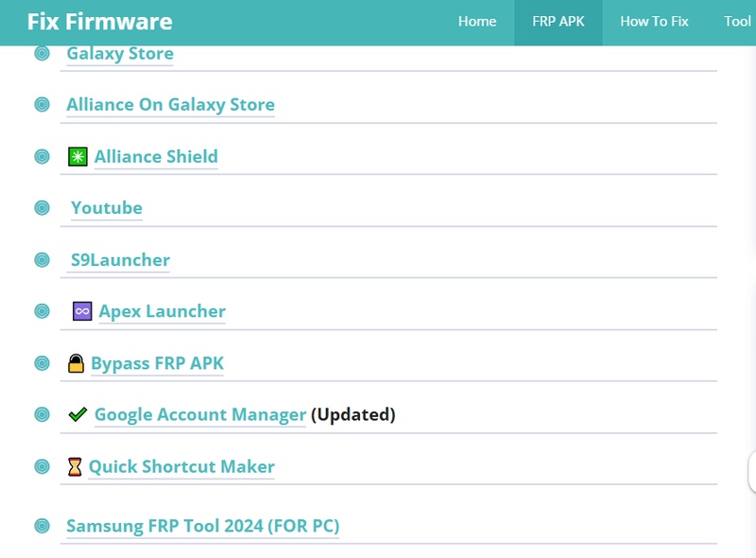This screenshot has height=558, width=756.
Task: Click the green Alliance Shield icon
Action: [77, 157]
